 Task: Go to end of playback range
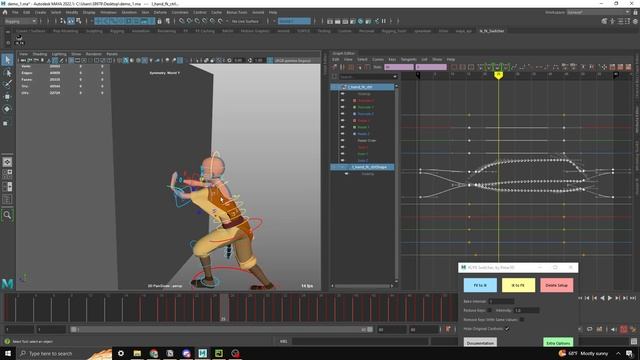tap(633, 298)
